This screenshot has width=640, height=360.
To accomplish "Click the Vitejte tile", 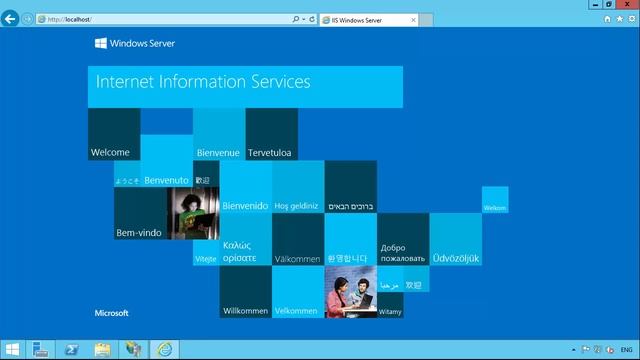I will click(206, 253).
